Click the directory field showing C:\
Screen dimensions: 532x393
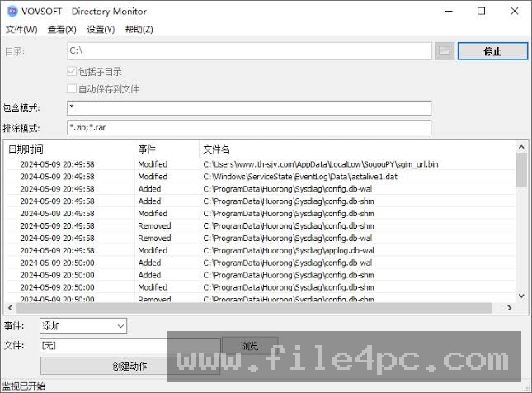(x=249, y=51)
